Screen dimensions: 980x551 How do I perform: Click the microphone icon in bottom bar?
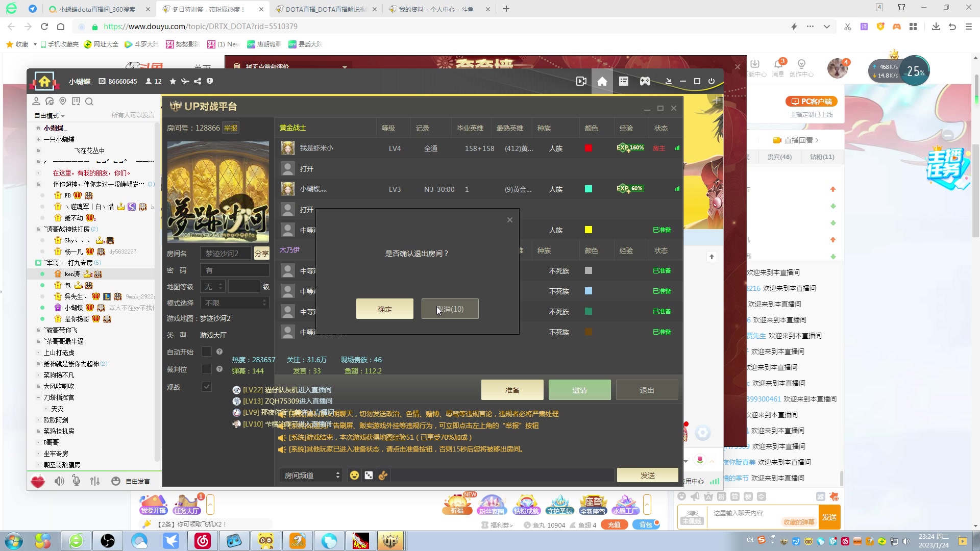pyautogui.click(x=77, y=481)
